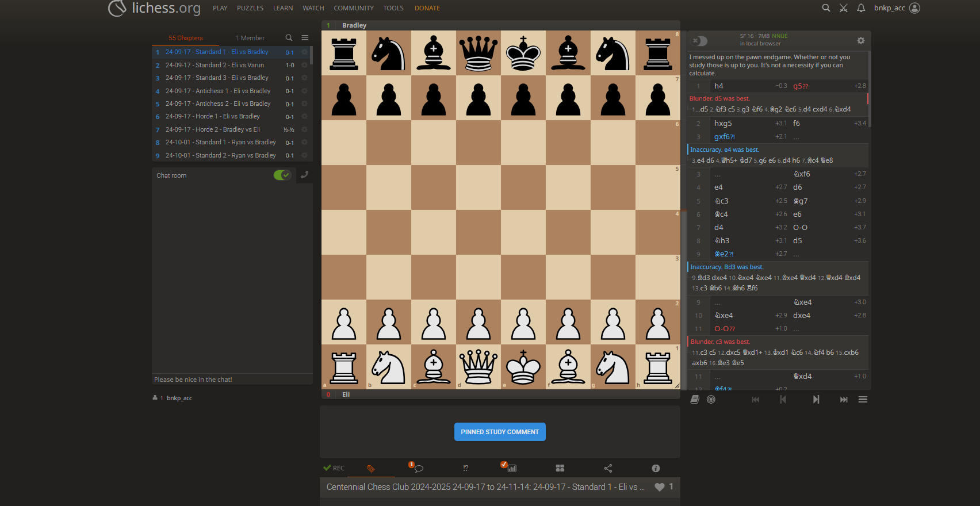The image size is (980, 506).
Task: Click the move list scrollbar
Action: point(869,89)
